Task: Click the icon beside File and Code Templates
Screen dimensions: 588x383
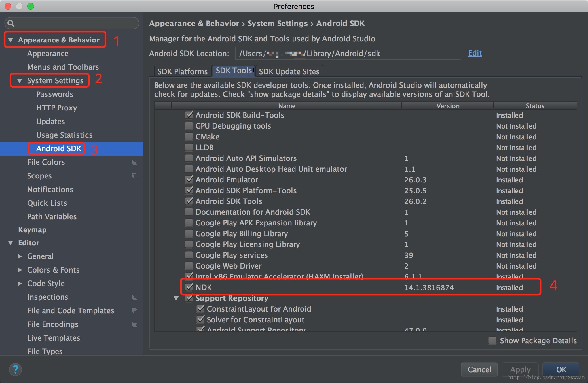Action: 135,311
